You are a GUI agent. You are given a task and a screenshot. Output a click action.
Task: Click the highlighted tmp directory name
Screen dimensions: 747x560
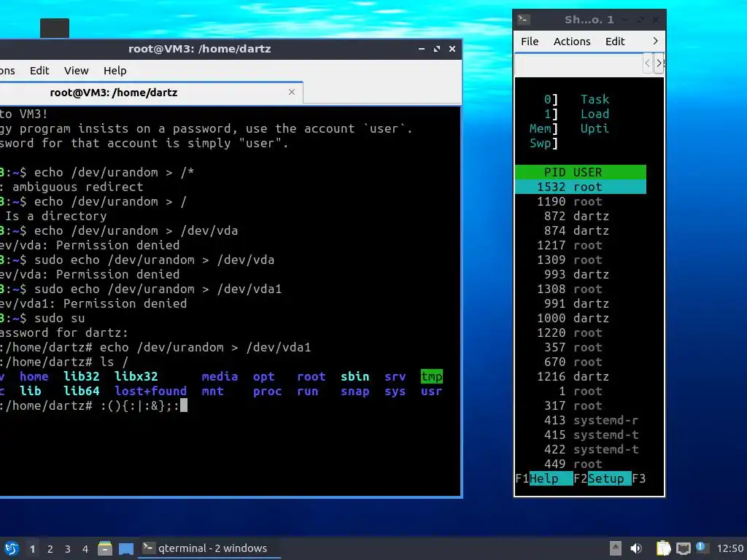point(432,376)
